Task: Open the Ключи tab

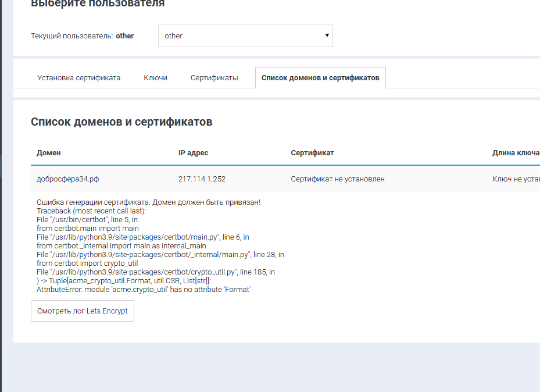Action: (x=155, y=78)
